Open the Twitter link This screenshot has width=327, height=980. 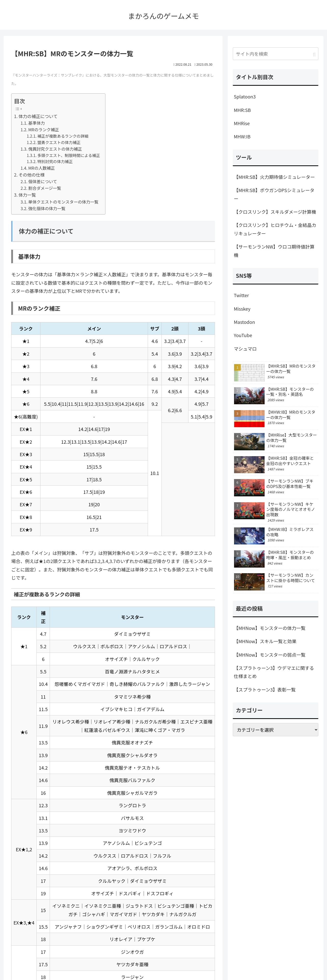coord(241,296)
